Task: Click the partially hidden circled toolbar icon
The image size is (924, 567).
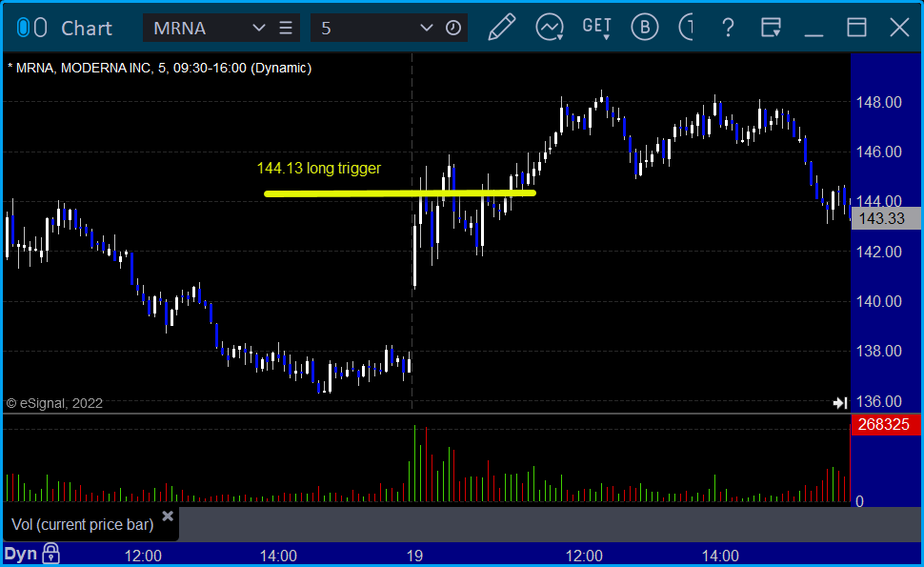Action: 686,27
